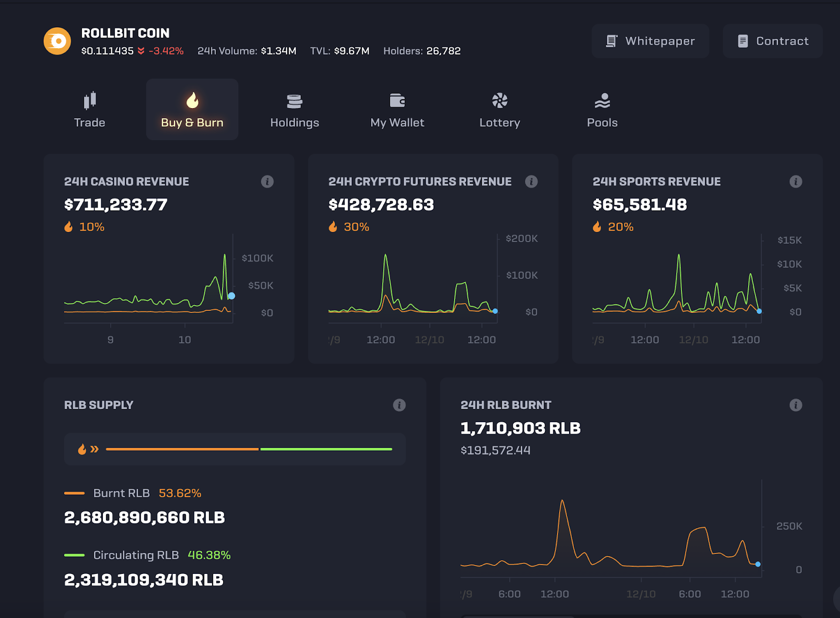
Task: Switch to the Pools tab
Action: point(602,109)
